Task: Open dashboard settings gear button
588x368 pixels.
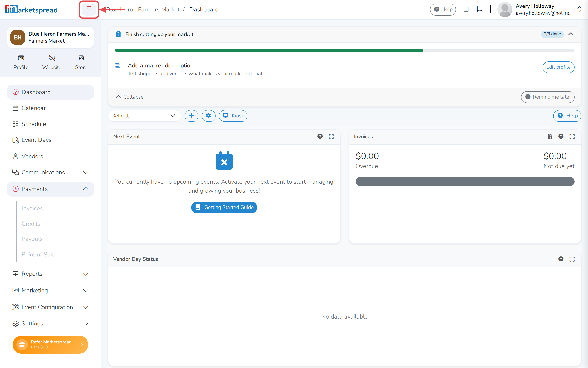Action: coord(208,116)
